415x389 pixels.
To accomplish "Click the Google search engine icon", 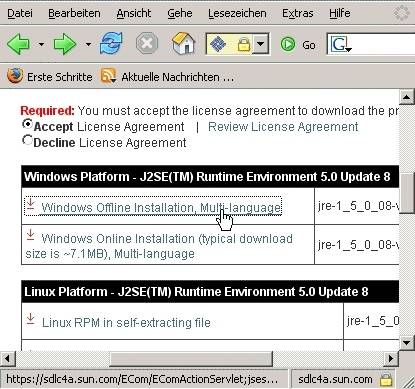I will point(341,44).
